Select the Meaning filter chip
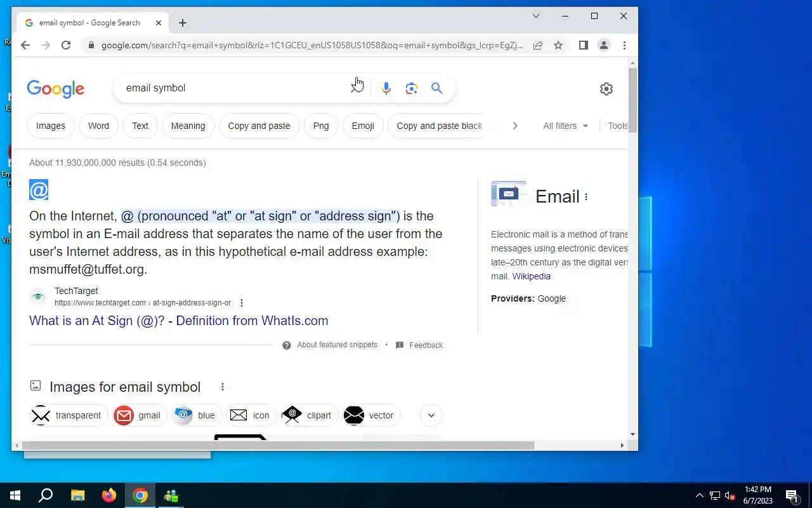The width and height of the screenshot is (812, 508). [x=188, y=126]
